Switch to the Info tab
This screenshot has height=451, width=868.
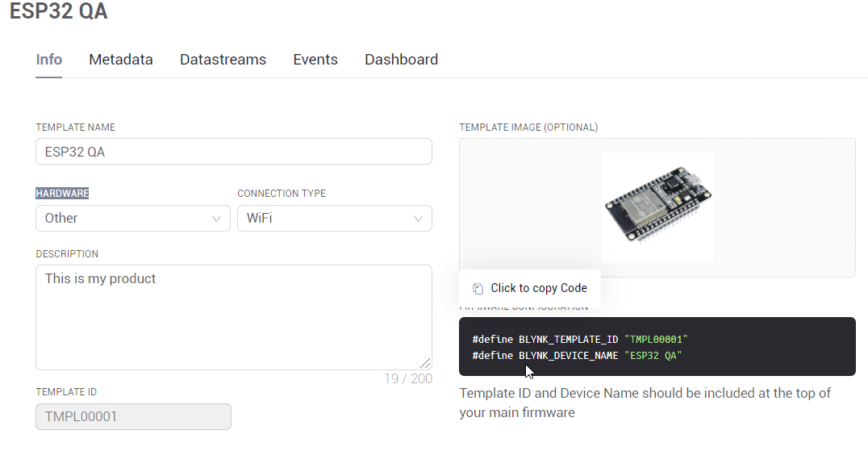49,60
